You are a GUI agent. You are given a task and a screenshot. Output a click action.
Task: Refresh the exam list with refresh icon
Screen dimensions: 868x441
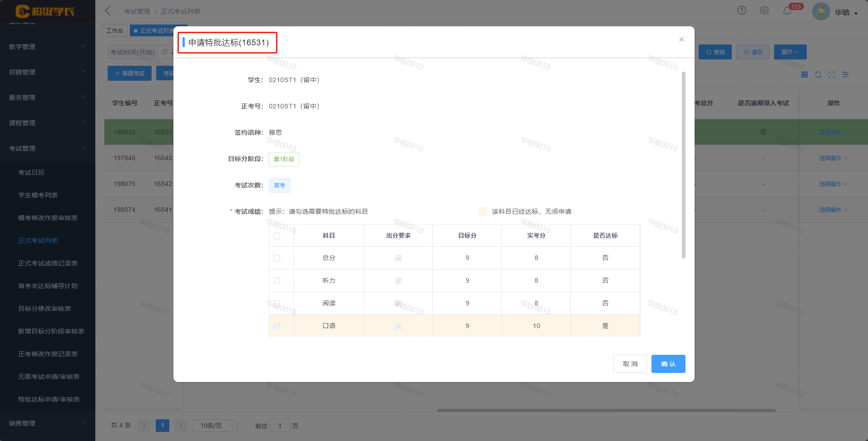pyautogui.click(x=818, y=74)
